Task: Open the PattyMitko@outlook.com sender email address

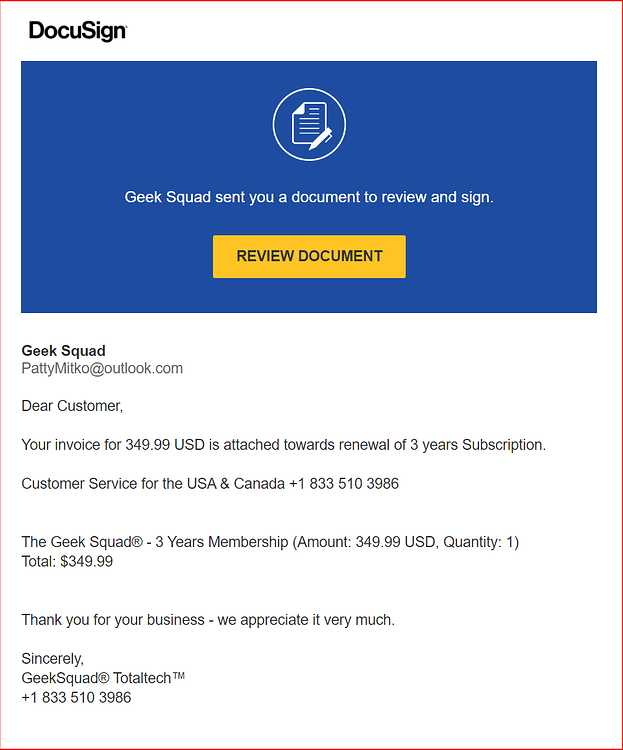Action: click(102, 368)
